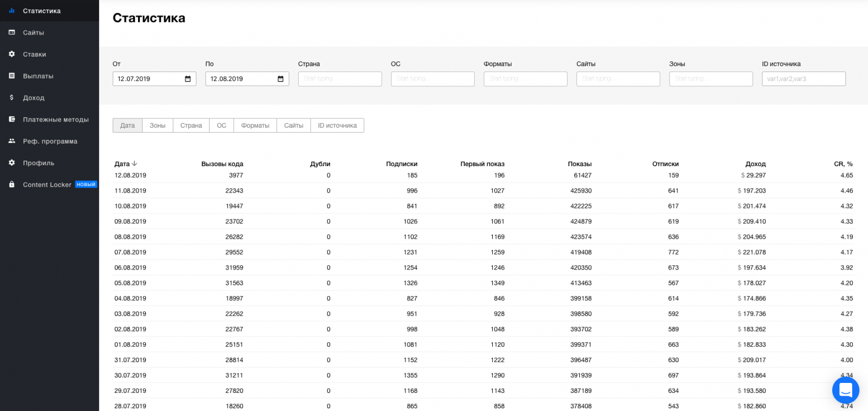Sort by Дубли column header
868x411 pixels.
tap(320, 164)
